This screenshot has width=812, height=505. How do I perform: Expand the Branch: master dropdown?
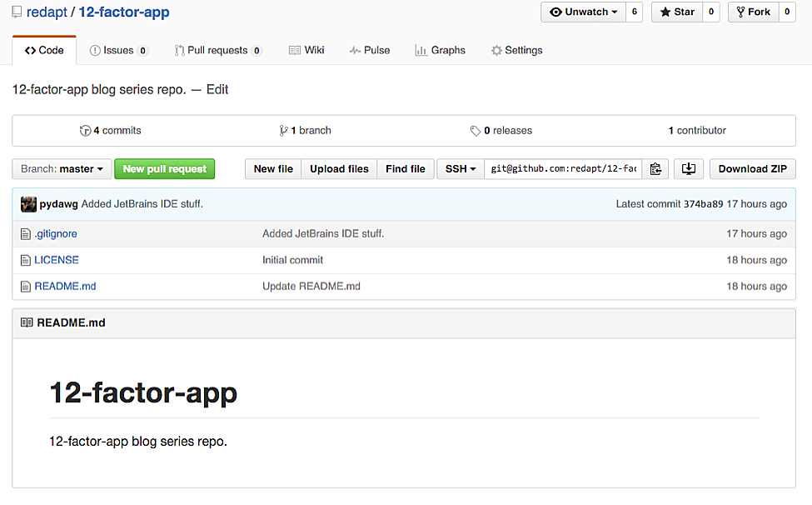[62, 169]
